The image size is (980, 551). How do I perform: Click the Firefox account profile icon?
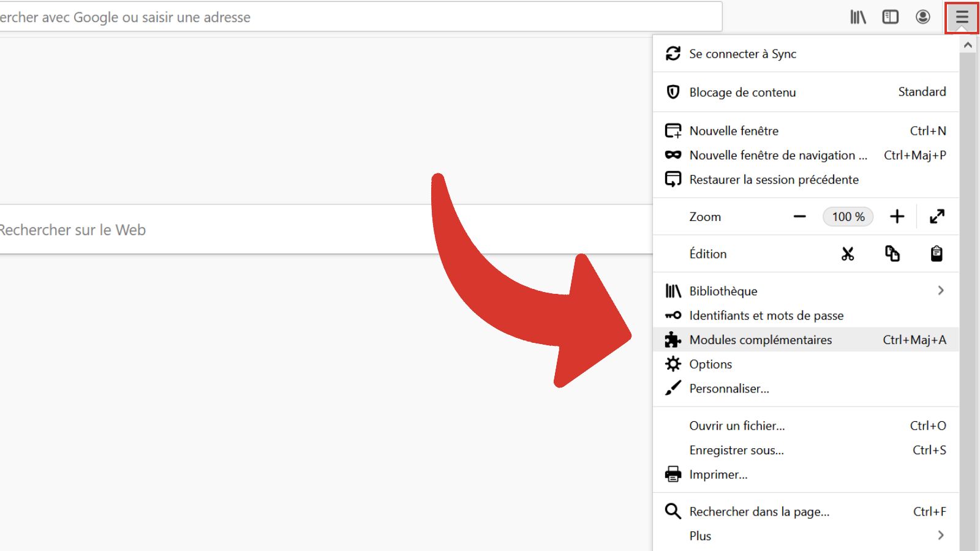click(922, 17)
